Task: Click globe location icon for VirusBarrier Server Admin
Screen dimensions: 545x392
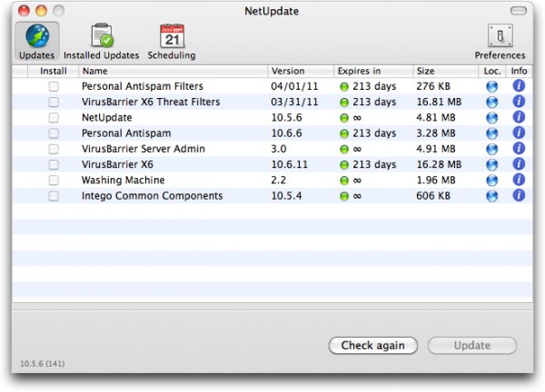Action: click(491, 149)
